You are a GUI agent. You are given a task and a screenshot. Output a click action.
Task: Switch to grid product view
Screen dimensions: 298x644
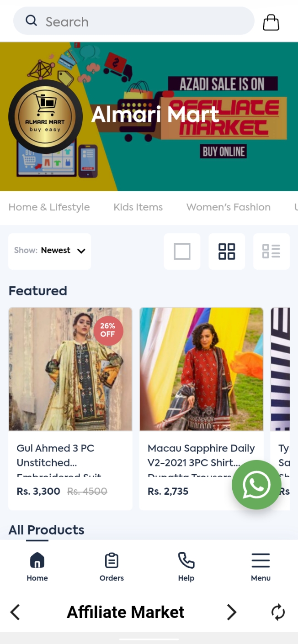227,251
